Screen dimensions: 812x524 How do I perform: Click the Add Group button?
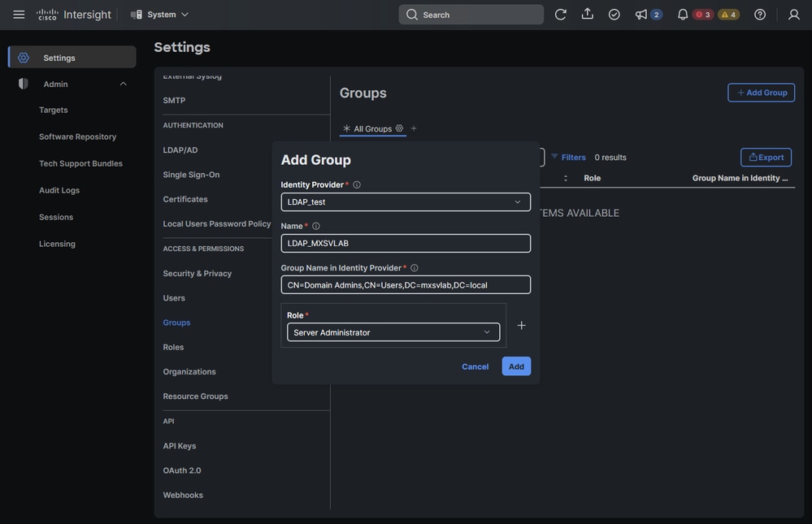click(762, 93)
